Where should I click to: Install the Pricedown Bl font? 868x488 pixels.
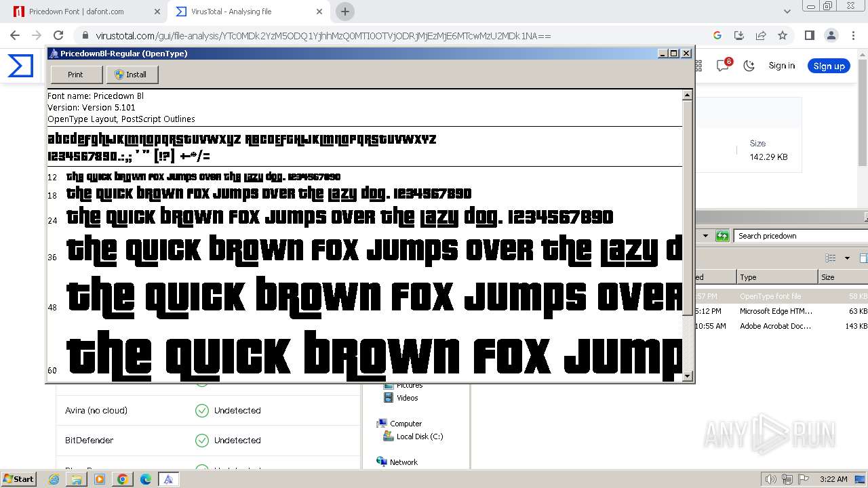(x=132, y=75)
